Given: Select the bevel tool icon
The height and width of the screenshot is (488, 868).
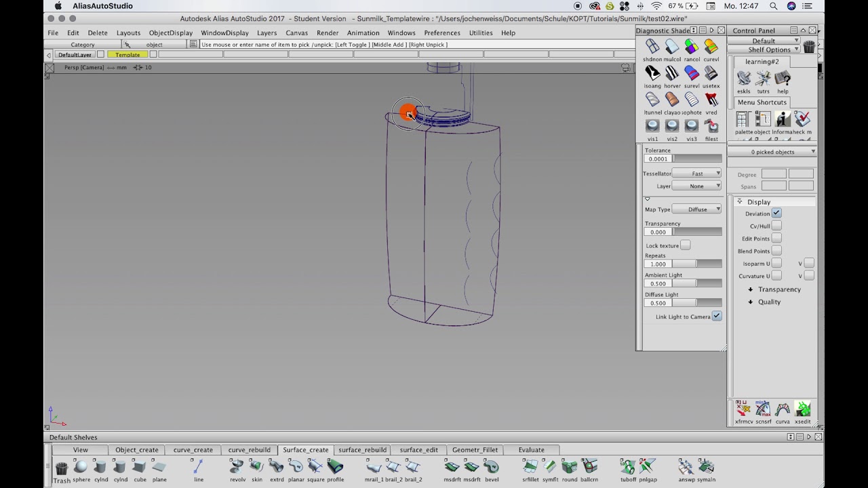Looking at the screenshot, I should coord(492,467).
